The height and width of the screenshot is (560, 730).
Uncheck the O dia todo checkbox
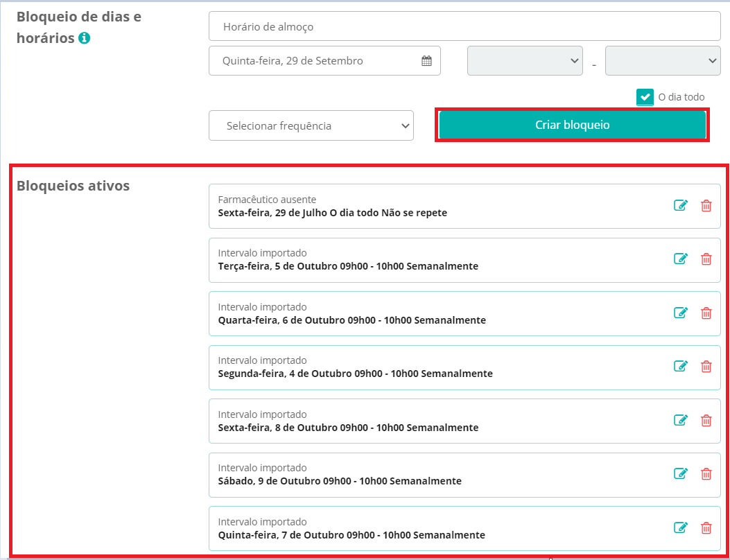click(x=645, y=97)
